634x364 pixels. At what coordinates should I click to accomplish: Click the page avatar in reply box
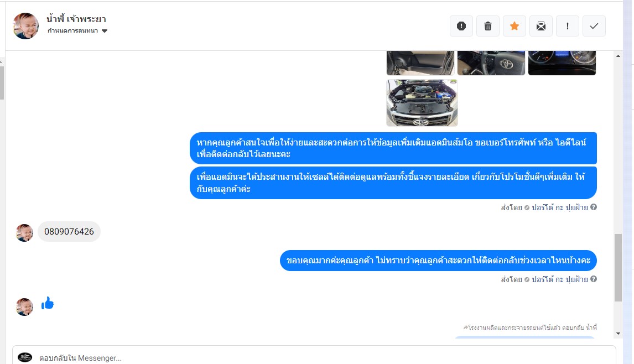coord(25,357)
